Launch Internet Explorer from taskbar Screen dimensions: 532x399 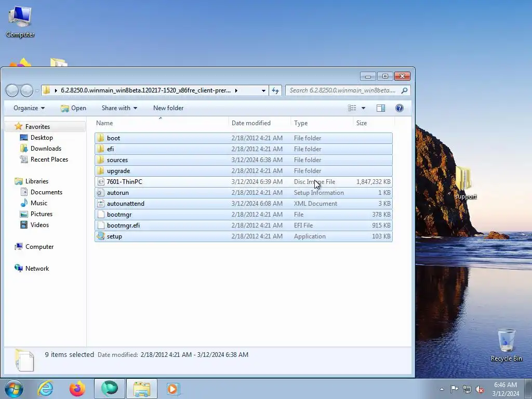pyautogui.click(x=46, y=389)
